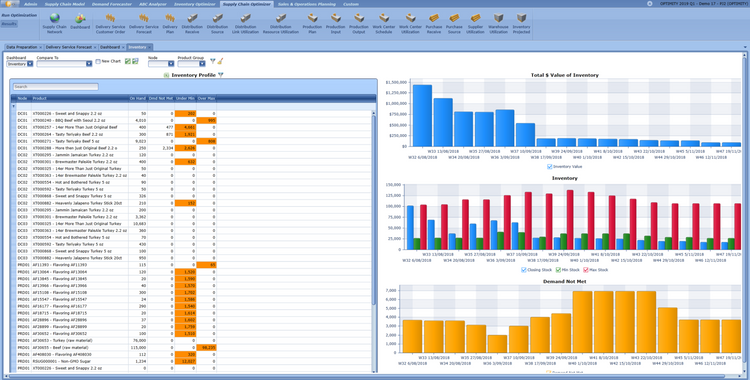
Task: Open Distribution Source report
Action: pos(217,23)
